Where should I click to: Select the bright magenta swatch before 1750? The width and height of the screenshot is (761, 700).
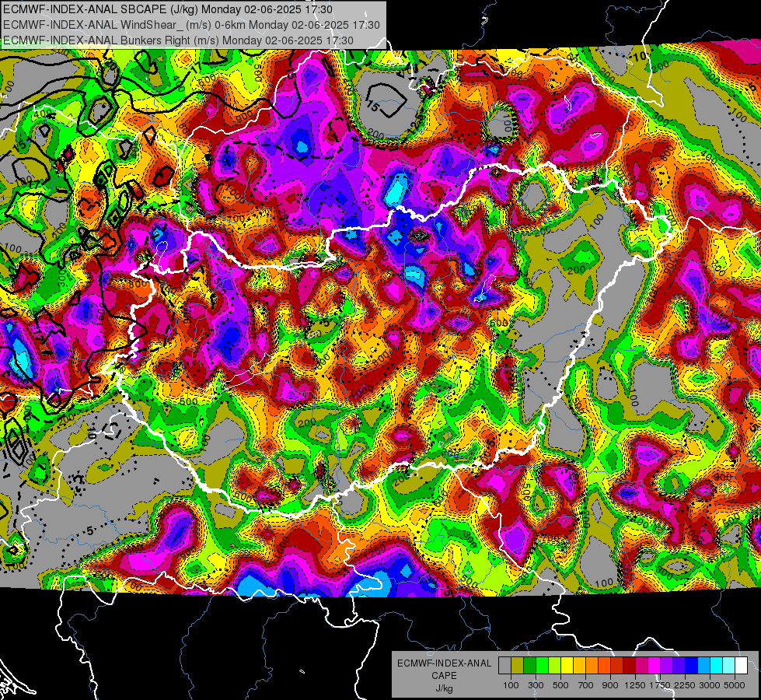tap(655, 666)
